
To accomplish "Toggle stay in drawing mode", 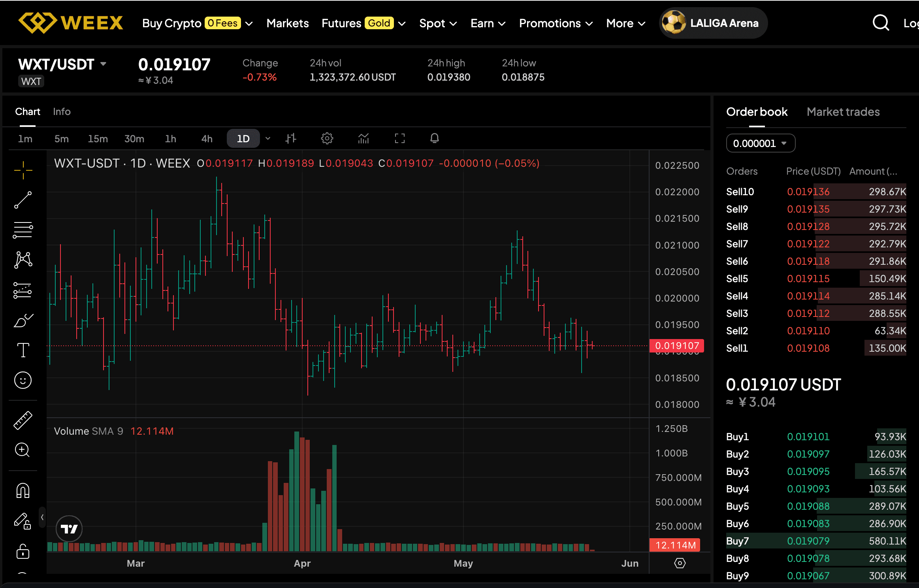I will point(23,521).
